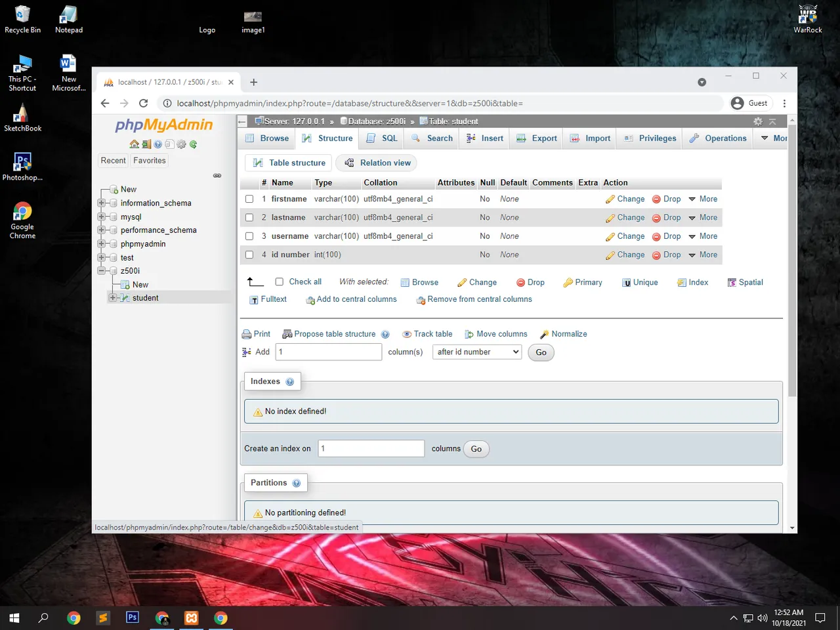Open phpMyAdmin home icon in sidebar
840x630 pixels.
point(134,144)
